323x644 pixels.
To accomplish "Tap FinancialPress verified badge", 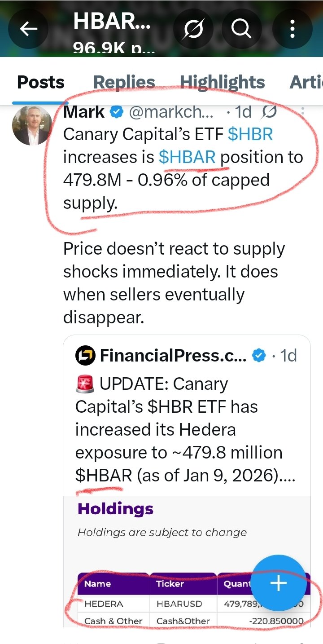I will (x=259, y=356).
